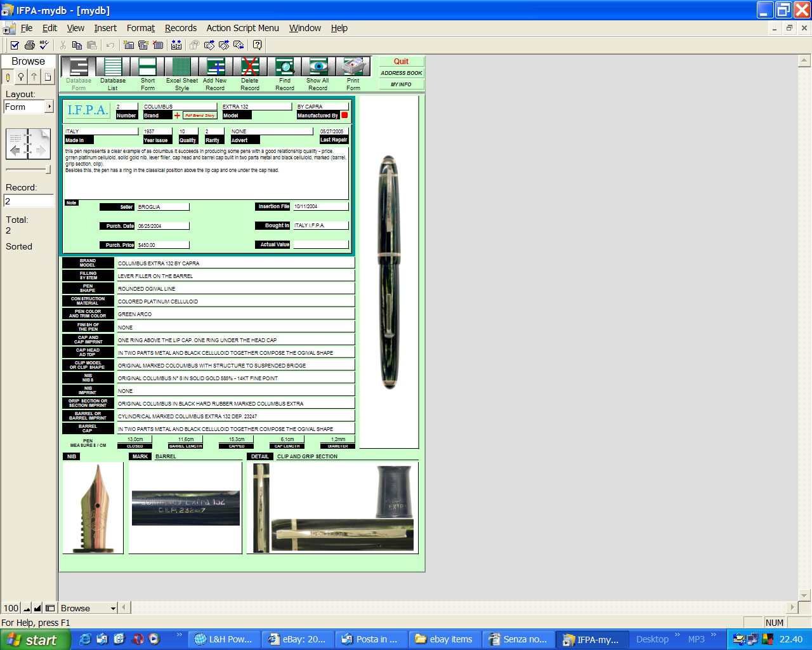The width and height of the screenshot is (812, 650).
Task: Open the Edit menu
Action: (x=49, y=28)
